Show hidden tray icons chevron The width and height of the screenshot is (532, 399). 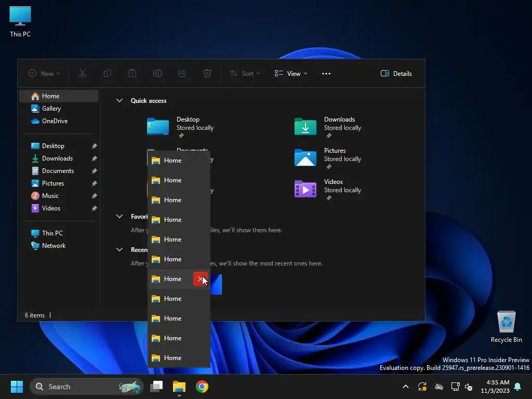pos(406,387)
